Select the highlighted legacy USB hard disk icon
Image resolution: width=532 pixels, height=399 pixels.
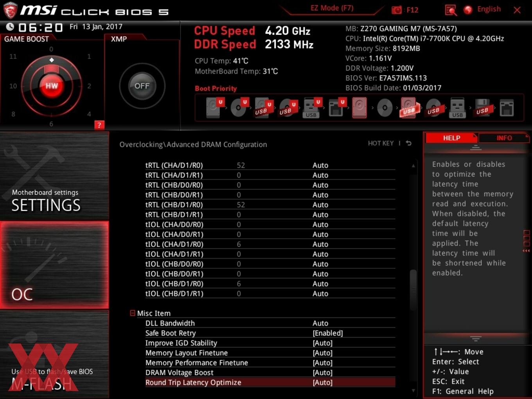[x=409, y=108]
